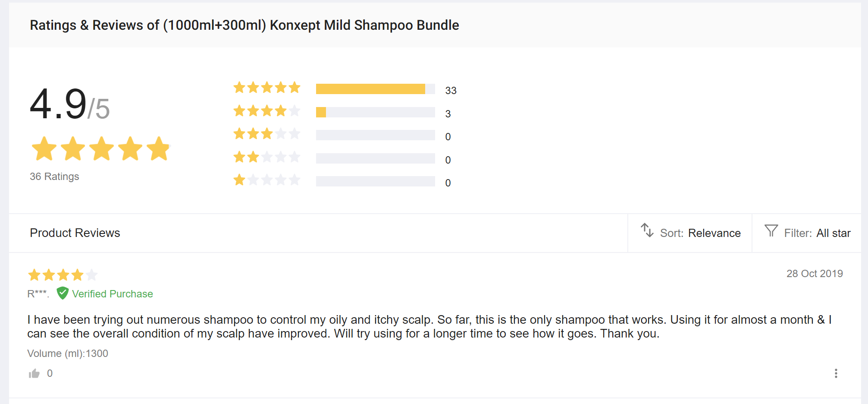Click the five-star yellow progress bar
The image size is (868, 404).
(370, 89)
